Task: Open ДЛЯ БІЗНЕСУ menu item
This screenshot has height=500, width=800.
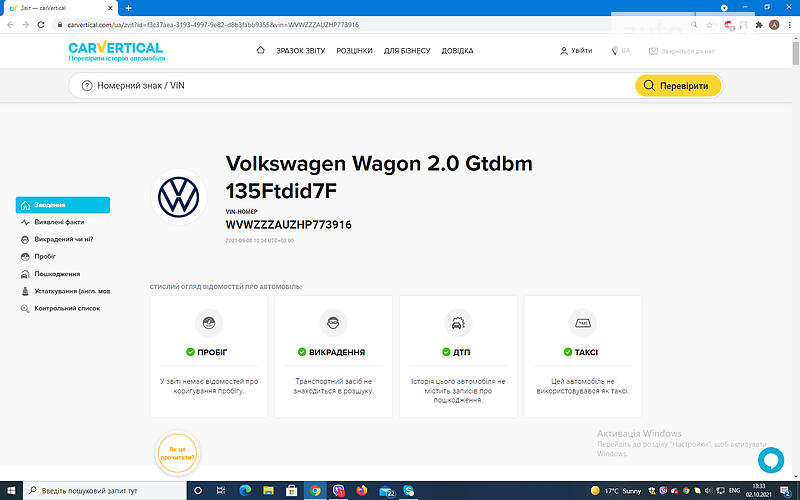Action: pyautogui.click(x=407, y=51)
